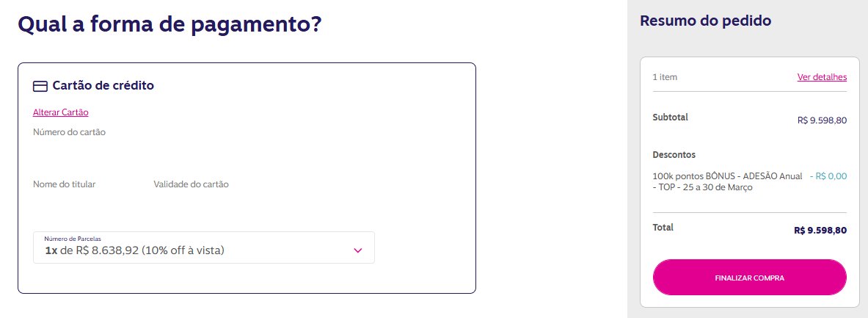Click the Subtotal amount R$ 9.598,80
868x318 pixels.
(822, 120)
